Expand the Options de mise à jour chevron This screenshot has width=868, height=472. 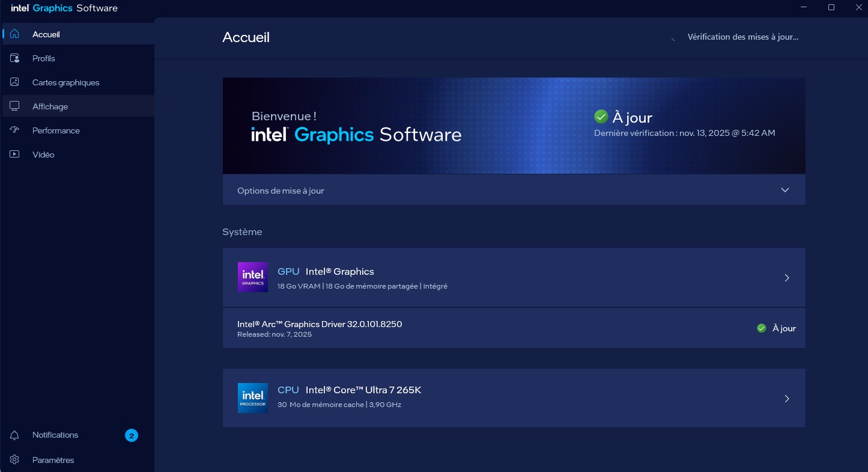(x=785, y=190)
